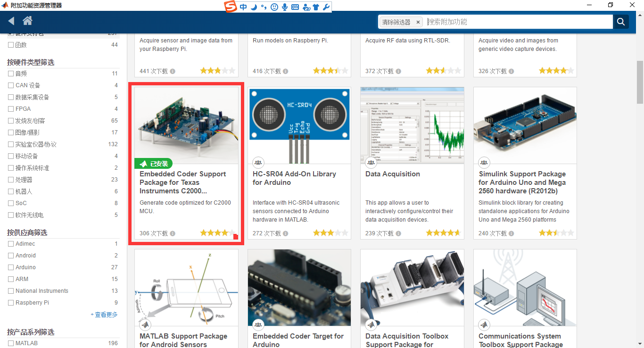Open info icon beside 239 次下载

[398, 233]
